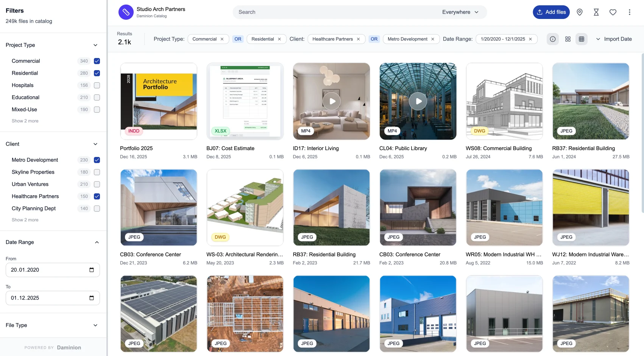Click the location pin icon in header
Screen dimensions: 644x356
pyautogui.click(x=579, y=12)
